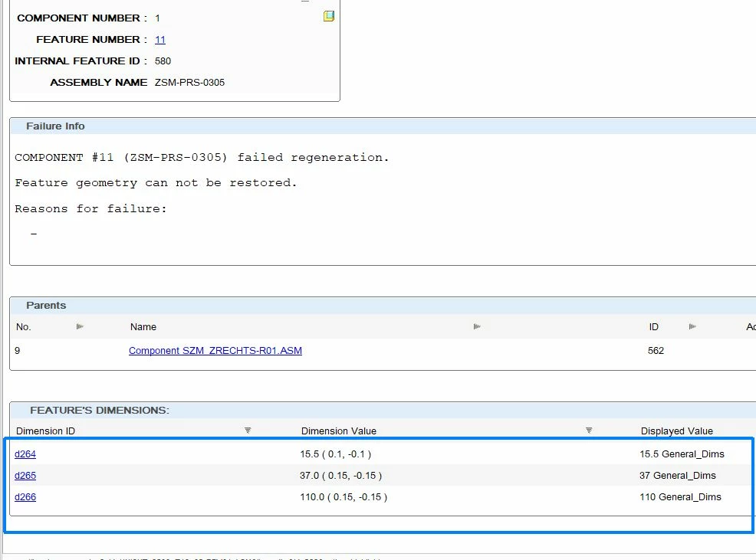Click the Dimension ID column header
756x560 pixels.
click(x=46, y=431)
